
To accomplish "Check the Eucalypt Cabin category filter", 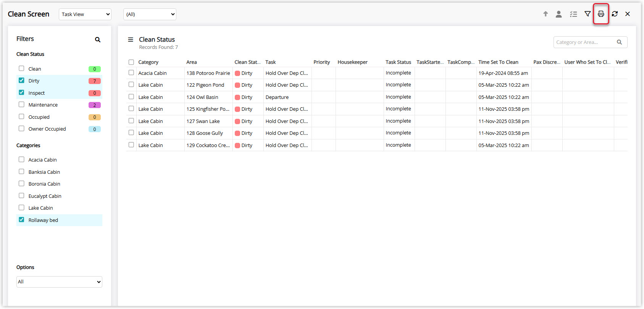I will [x=21, y=196].
